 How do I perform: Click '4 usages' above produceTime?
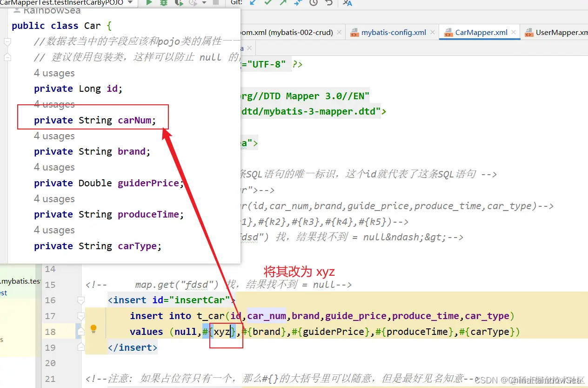(x=54, y=199)
